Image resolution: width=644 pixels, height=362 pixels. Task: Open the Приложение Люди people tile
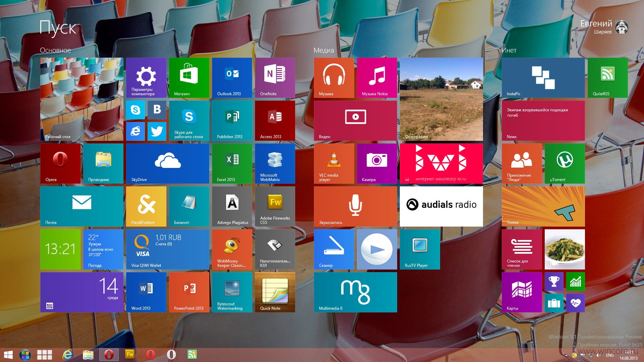tap(522, 164)
